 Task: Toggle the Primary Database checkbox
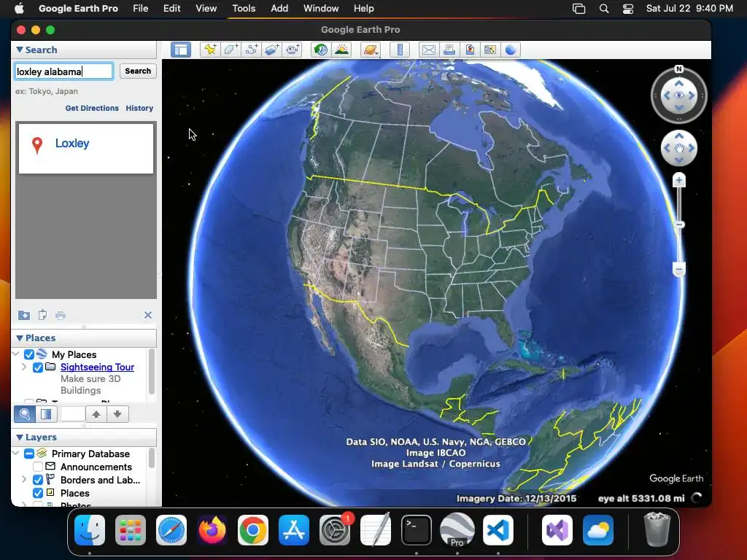pos(29,454)
